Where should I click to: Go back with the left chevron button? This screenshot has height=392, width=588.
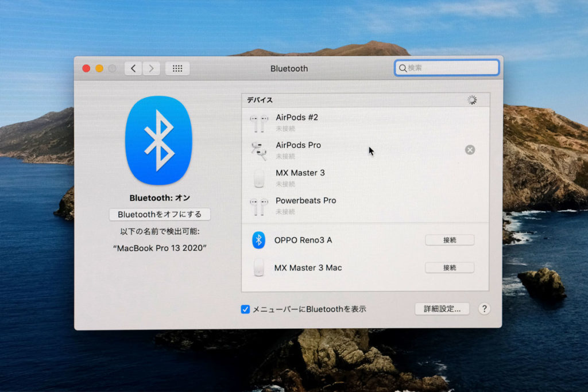click(x=133, y=68)
